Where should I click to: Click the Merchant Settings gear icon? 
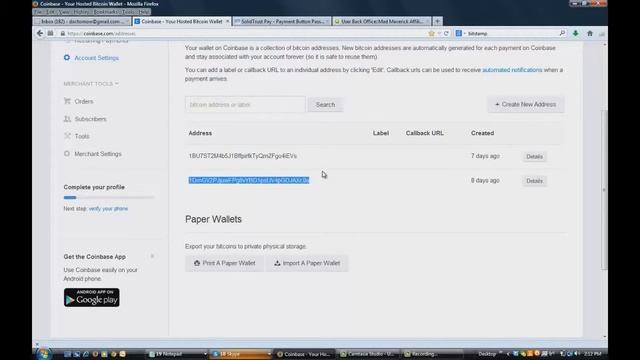click(67, 153)
